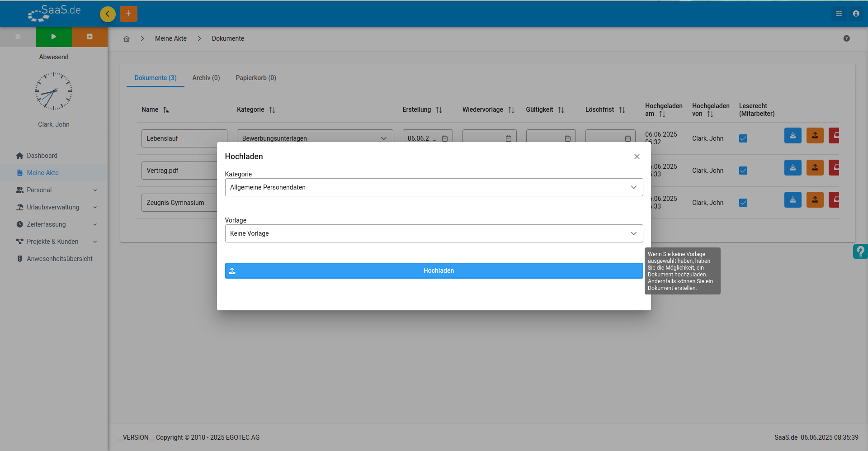This screenshot has width=868, height=451.
Task: Download the Lebenslauf document
Action: pos(793,135)
